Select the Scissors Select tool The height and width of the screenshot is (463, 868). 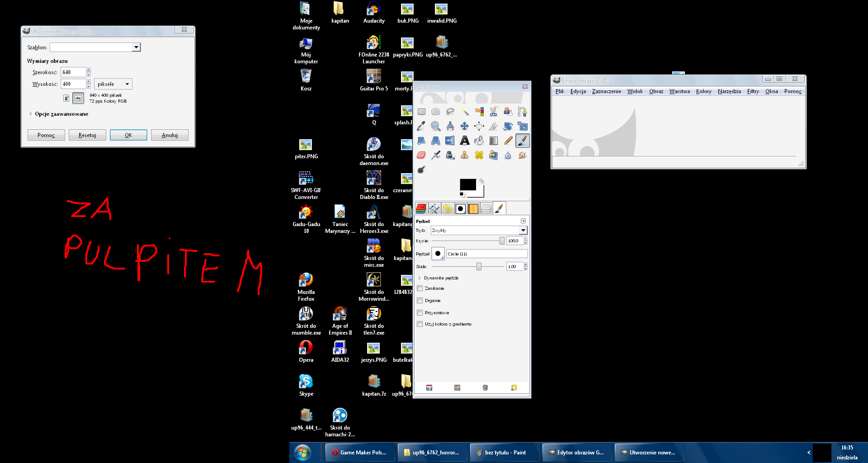[494, 112]
